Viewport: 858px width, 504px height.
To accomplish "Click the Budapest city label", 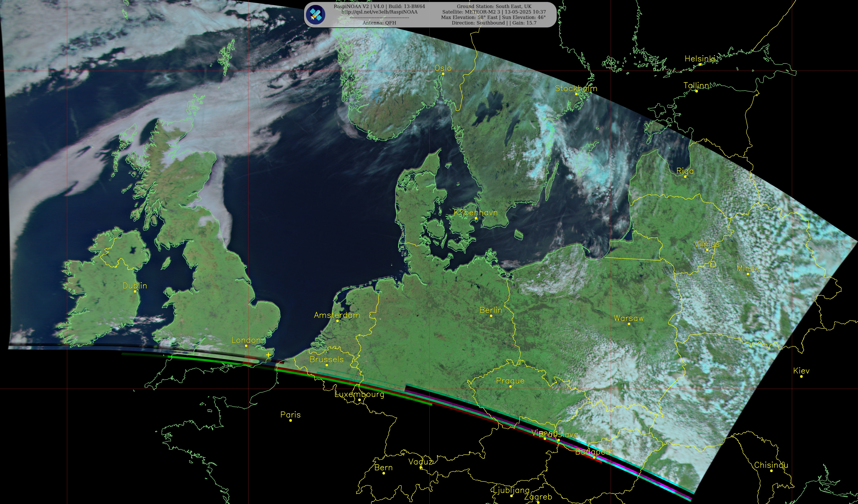I will (594, 452).
